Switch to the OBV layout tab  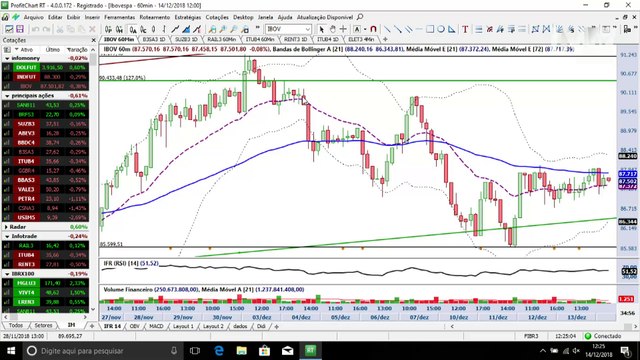click(x=134, y=326)
